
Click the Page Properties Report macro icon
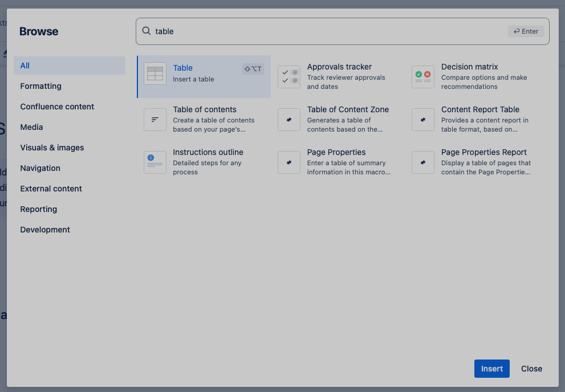423,162
